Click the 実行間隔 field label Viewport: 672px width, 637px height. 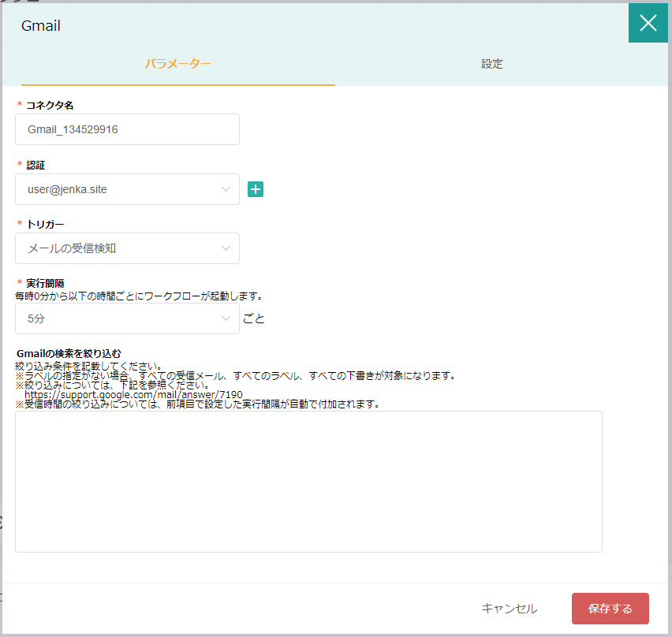(45, 283)
